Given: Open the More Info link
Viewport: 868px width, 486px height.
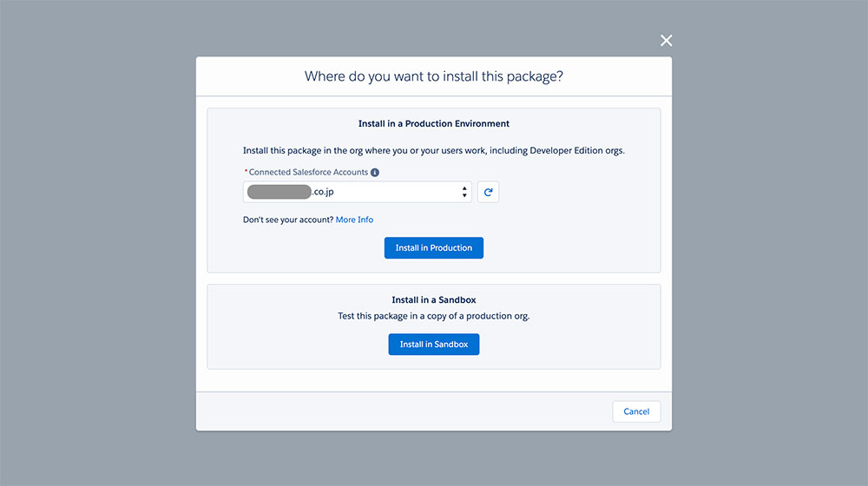Looking at the screenshot, I should pyautogui.click(x=354, y=220).
